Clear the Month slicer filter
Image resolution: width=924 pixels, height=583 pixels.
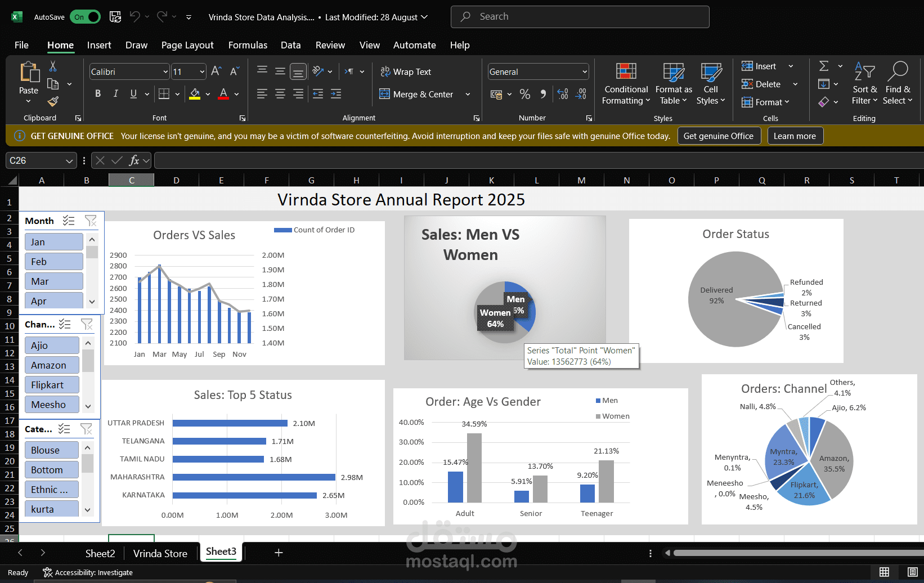point(91,221)
